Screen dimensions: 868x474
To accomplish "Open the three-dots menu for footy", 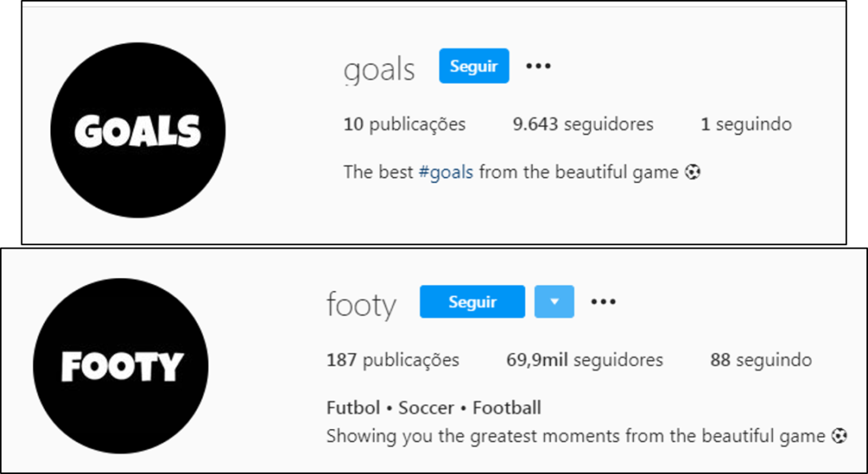I will [603, 302].
